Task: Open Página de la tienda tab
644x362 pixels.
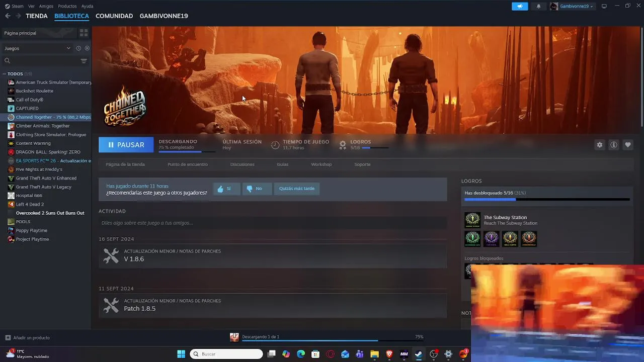Action: click(125, 164)
